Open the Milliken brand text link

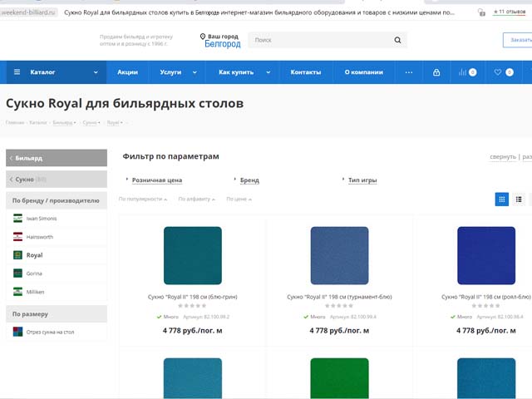click(x=35, y=292)
